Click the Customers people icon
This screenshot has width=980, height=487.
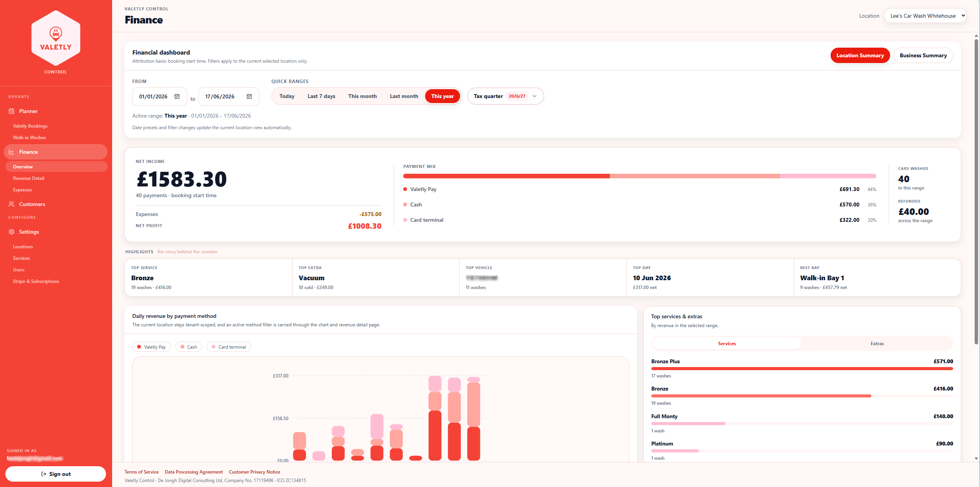[x=12, y=204]
